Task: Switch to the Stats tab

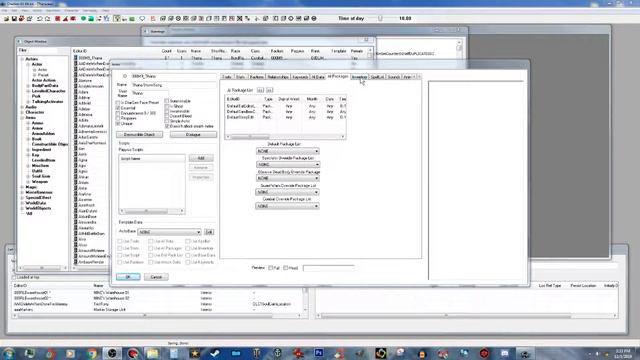Action: [x=240, y=77]
